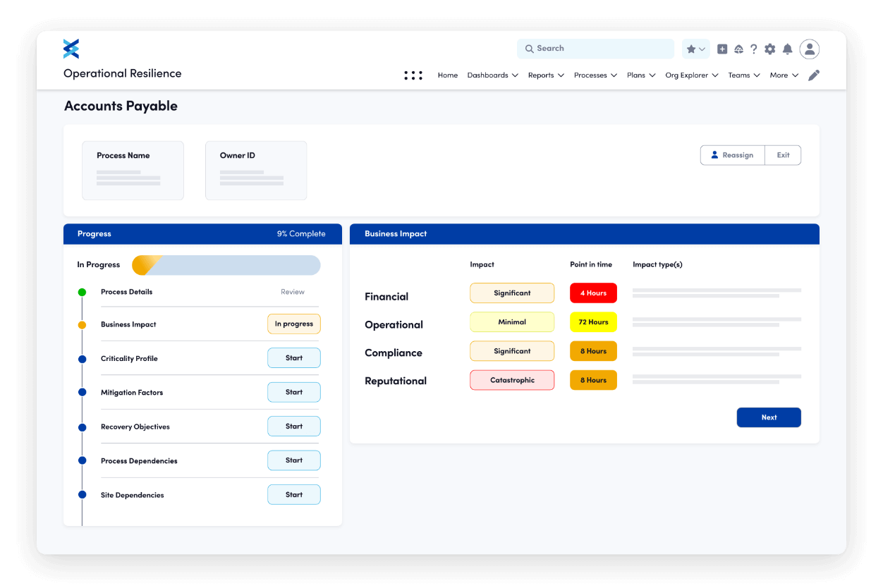
Task: Open the app launcher grid icon
Action: click(413, 75)
